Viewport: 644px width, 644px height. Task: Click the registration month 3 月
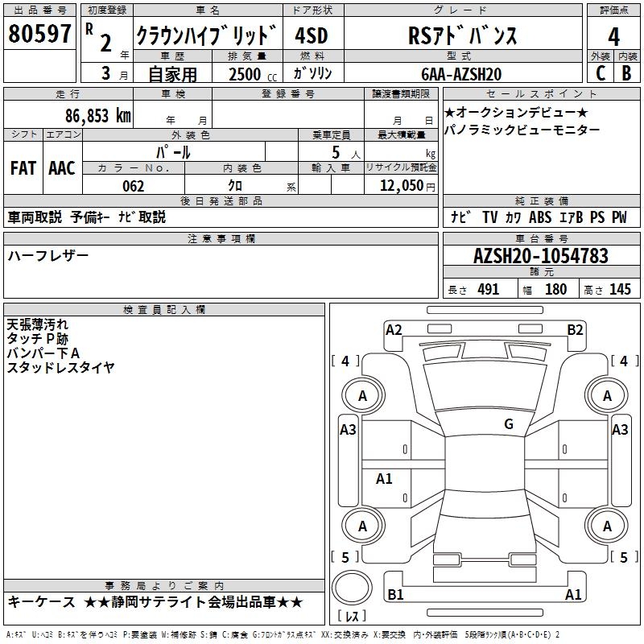(114, 73)
